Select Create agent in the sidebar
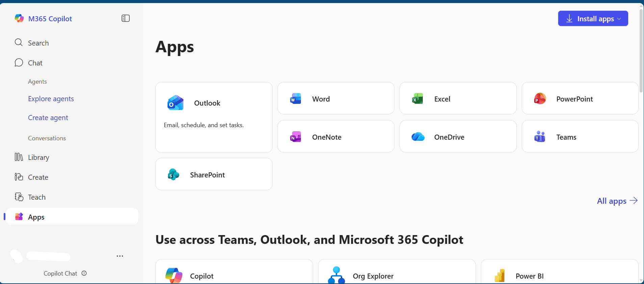 click(48, 118)
